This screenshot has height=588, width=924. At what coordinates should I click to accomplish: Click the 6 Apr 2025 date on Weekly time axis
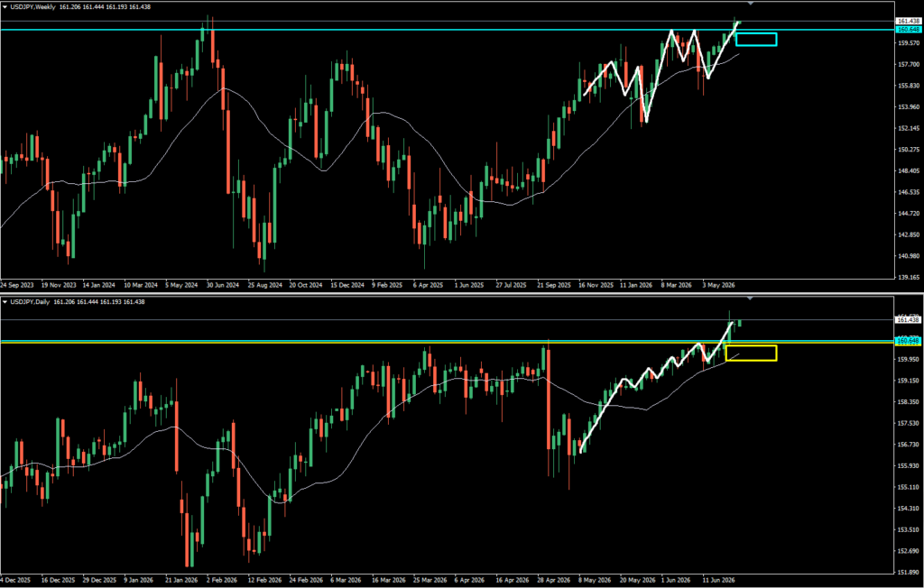click(429, 285)
